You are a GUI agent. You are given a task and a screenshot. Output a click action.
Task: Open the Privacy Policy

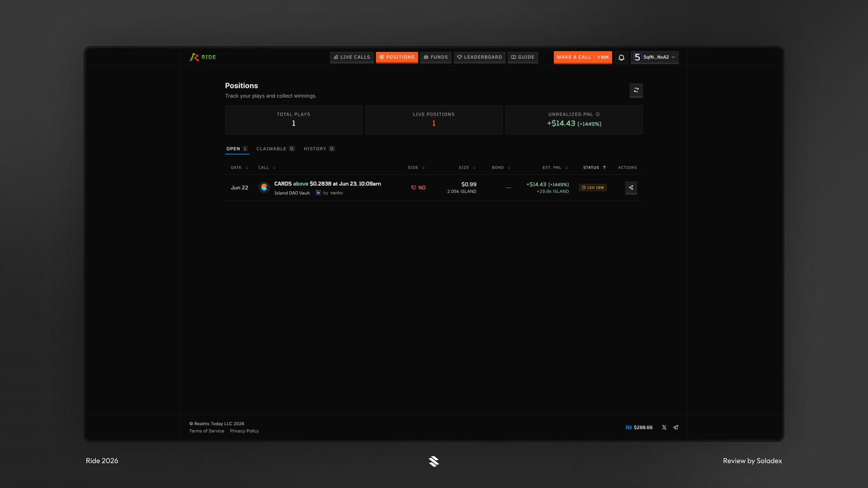(244, 431)
